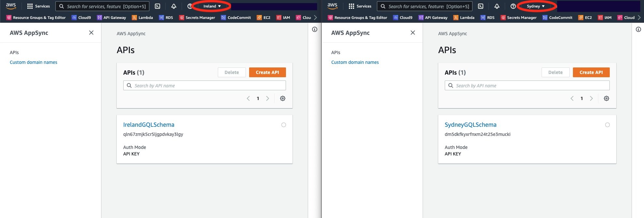Click the AWS logo in the Sydney window
This screenshot has width=644, height=218.
pos(332,6)
